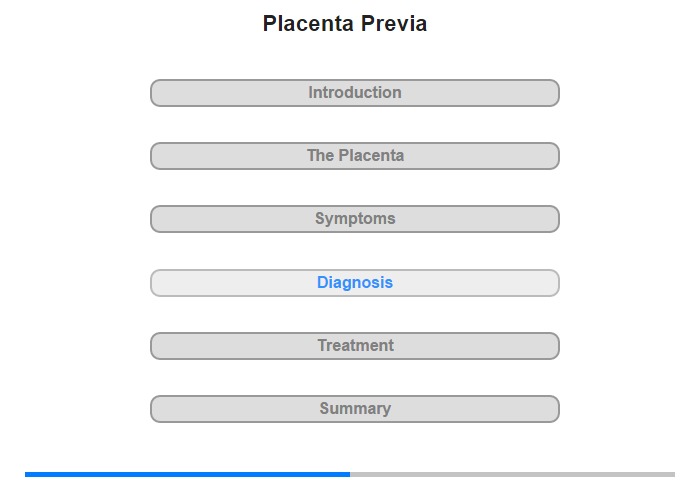
Task: Go to the Symptoms section
Action: pyautogui.click(x=355, y=219)
